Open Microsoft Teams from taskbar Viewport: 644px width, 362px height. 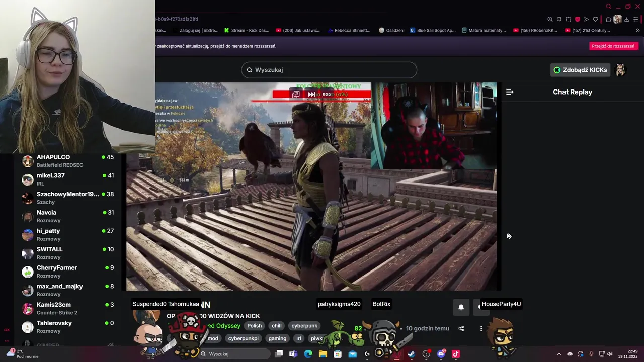(293, 354)
